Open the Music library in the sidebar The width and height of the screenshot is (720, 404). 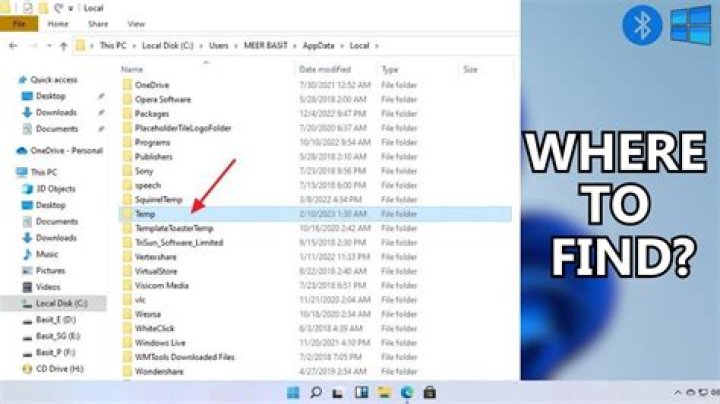click(x=47, y=254)
